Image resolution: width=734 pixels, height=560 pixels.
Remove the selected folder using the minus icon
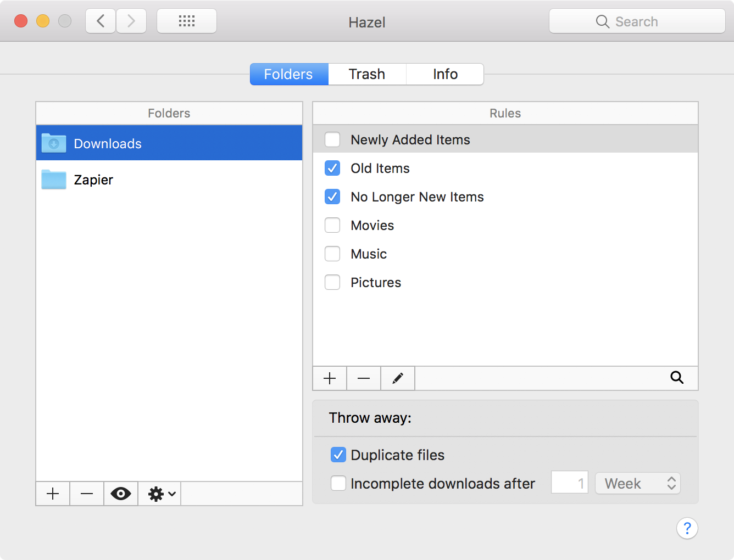pos(86,494)
